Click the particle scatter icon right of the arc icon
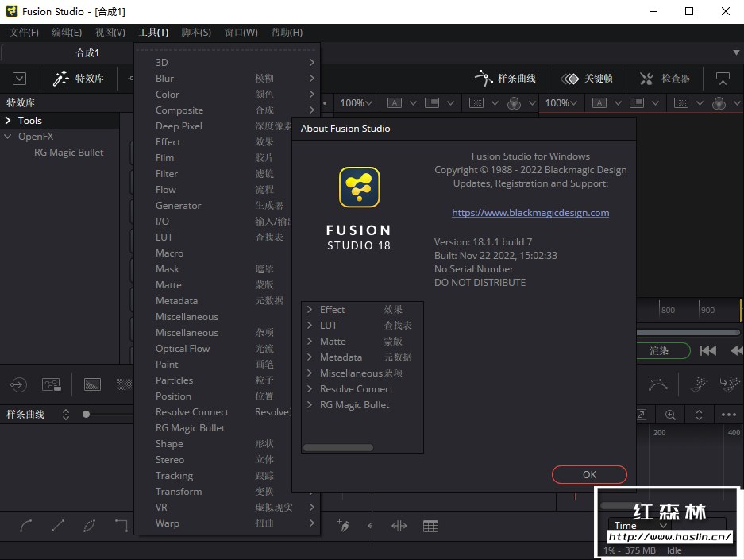The height and width of the screenshot is (560, 744). pyautogui.click(x=699, y=384)
